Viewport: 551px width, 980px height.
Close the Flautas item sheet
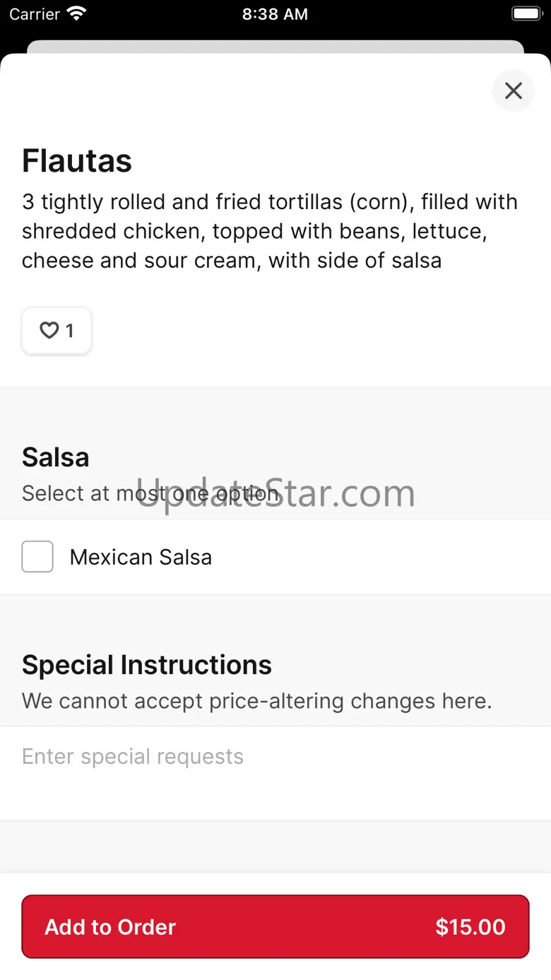tap(513, 90)
